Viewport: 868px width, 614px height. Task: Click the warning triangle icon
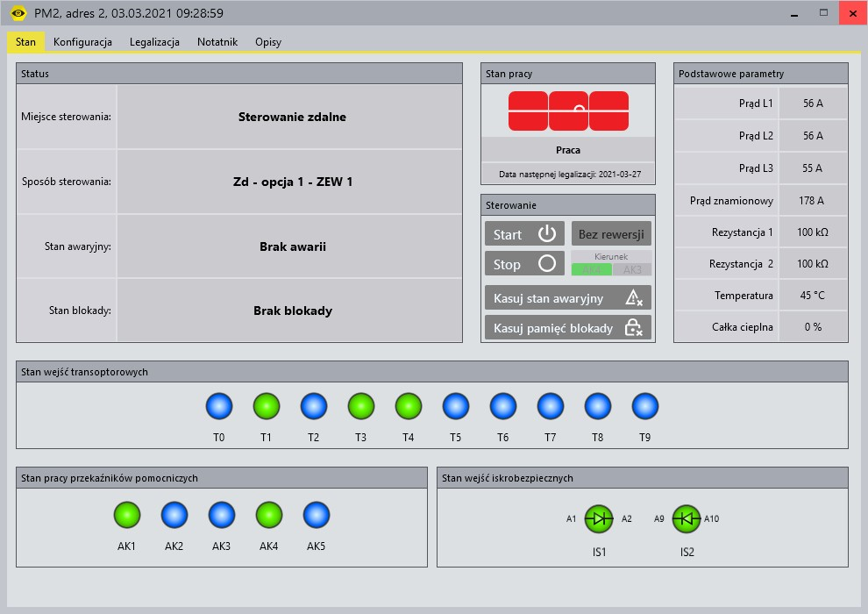pyautogui.click(x=633, y=298)
